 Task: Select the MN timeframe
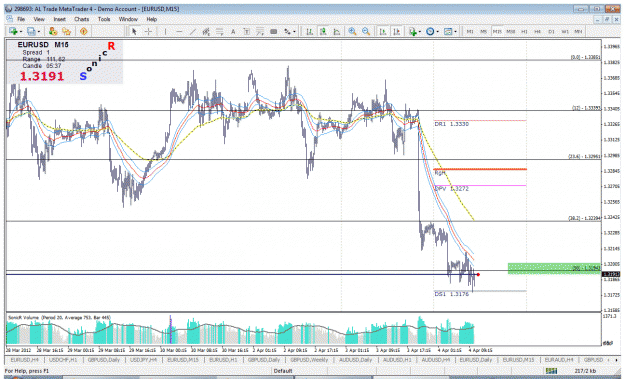[578, 31]
